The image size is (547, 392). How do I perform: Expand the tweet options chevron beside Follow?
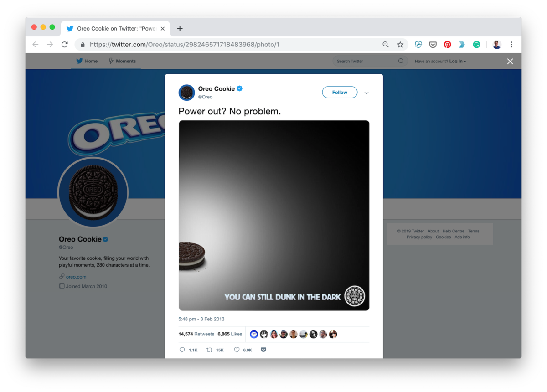[366, 93]
